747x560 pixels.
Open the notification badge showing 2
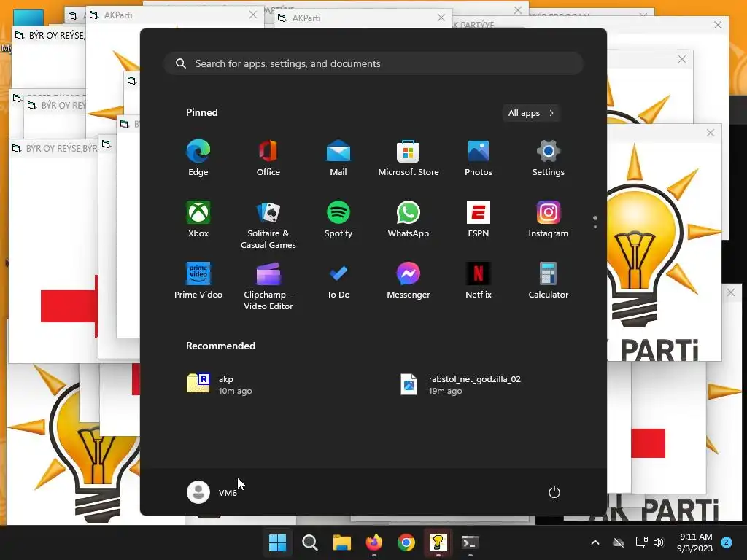pyautogui.click(x=727, y=542)
